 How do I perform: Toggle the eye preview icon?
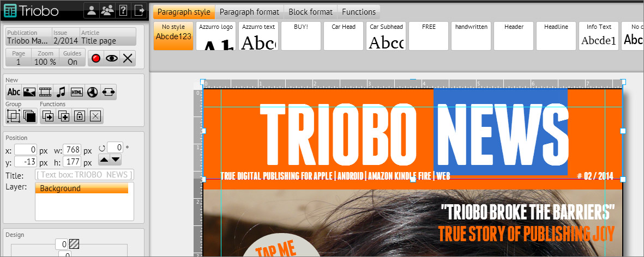[112, 58]
